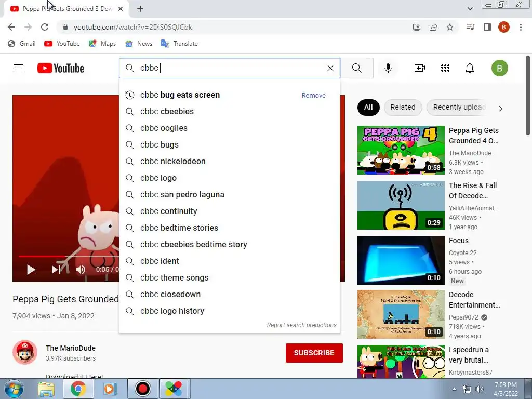Viewport: 532px width, 399px height.
Task: Choose suggestion 'cbbc theme songs'
Action: click(x=229, y=277)
